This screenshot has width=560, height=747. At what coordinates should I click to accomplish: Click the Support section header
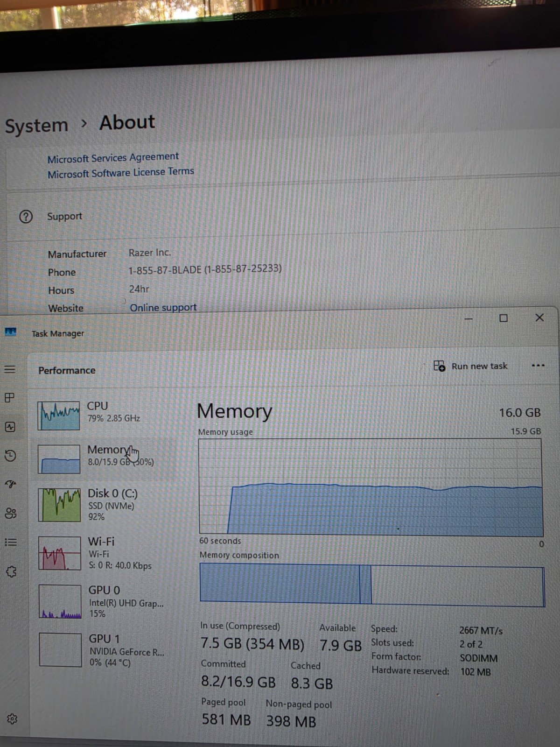click(x=64, y=216)
